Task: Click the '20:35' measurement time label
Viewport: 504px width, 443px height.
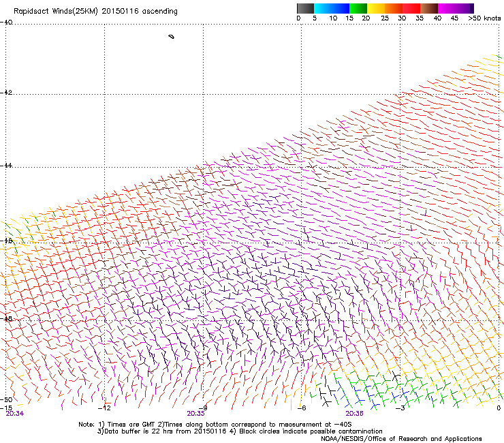Action: click(195, 414)
